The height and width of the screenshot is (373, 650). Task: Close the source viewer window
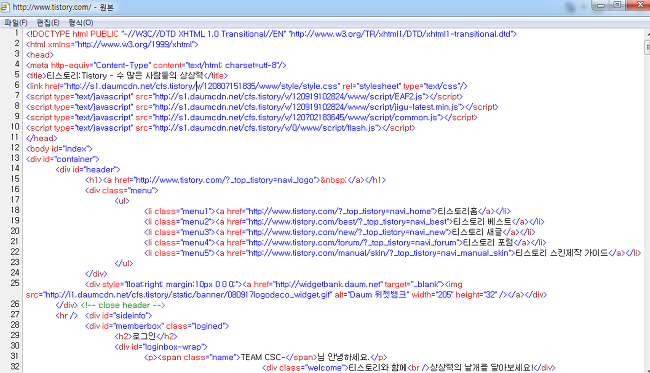[x=638, y=5]
